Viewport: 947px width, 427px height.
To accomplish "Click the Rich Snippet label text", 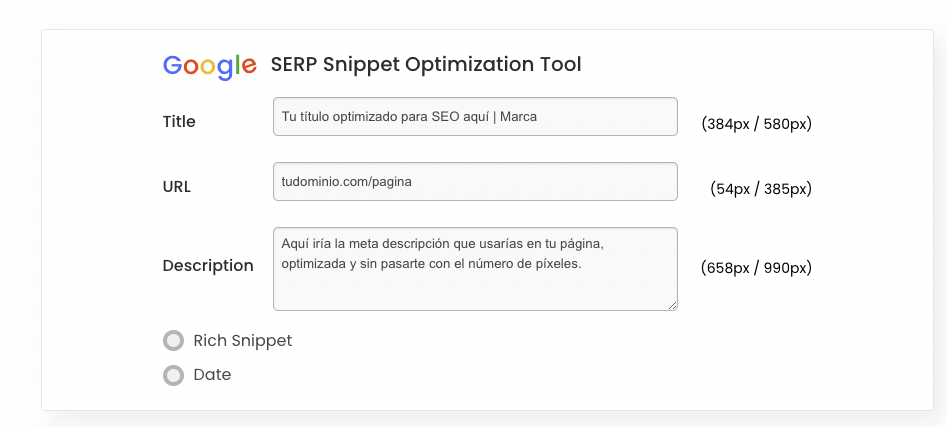I will pyautogui.click(x=243, y=341).
